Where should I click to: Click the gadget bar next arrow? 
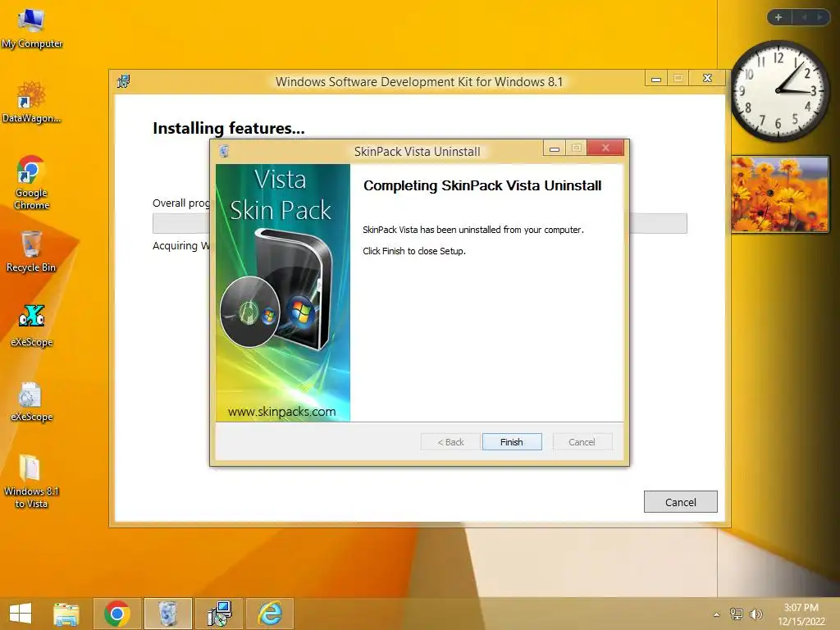coord(819,17)
